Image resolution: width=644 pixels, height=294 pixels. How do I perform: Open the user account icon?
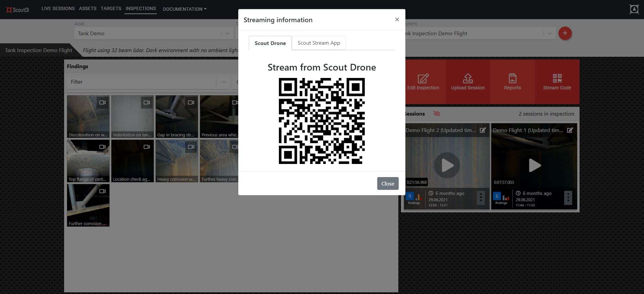634,9
